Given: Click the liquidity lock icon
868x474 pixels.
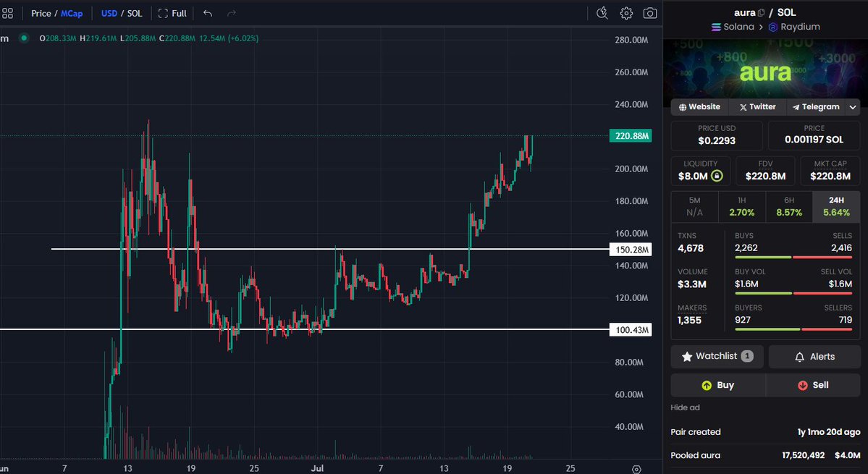Looking at the screenshot, I should pyautogui.click(x=717, y=176).
